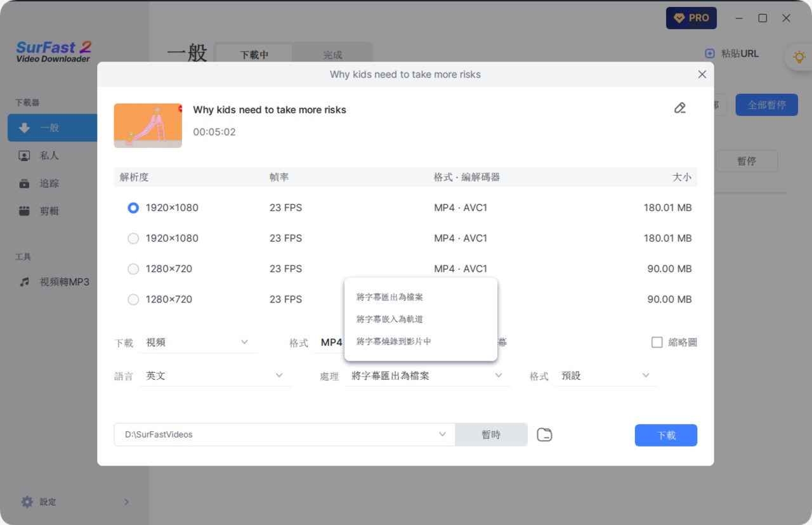Click the blue 下載 download button
Screen dimensions: 812x525
[x=665, y=436]
